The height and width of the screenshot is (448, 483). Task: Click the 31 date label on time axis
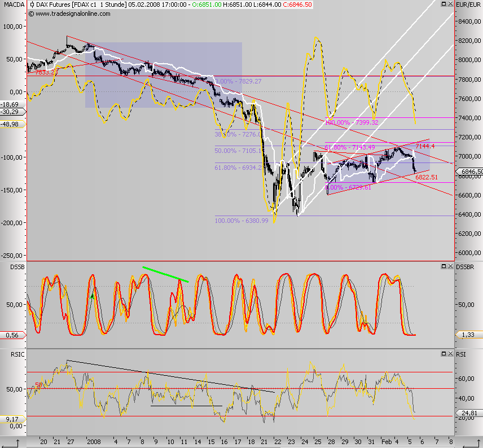[x=371, y=442]
